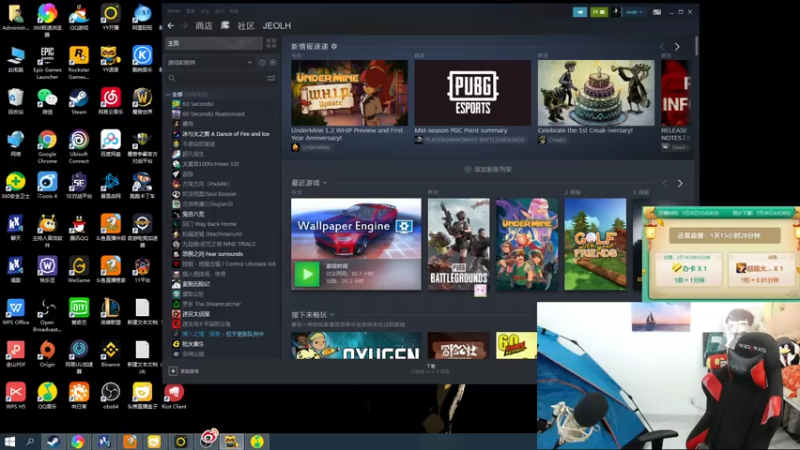Open Riot Client desktop icon

coord(173,396)
